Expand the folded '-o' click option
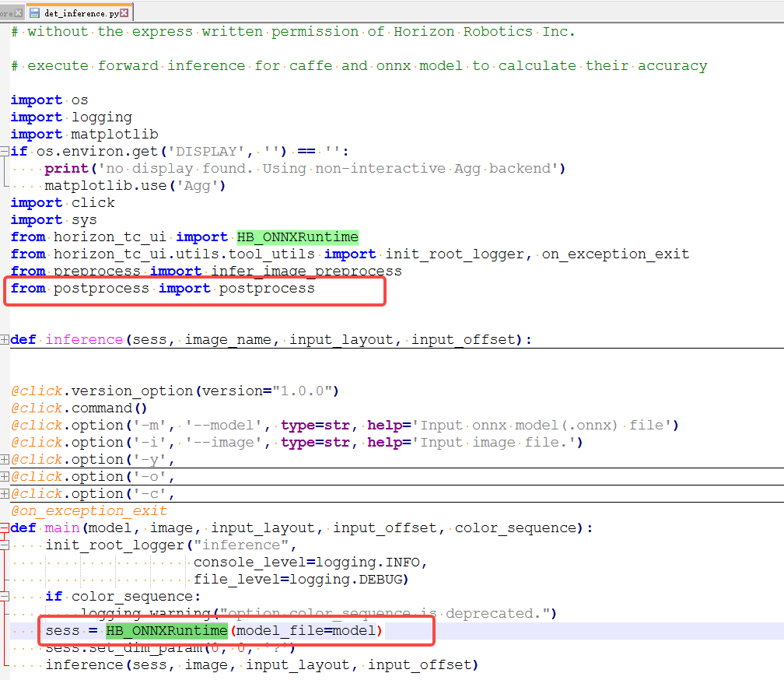 (5, 477)
